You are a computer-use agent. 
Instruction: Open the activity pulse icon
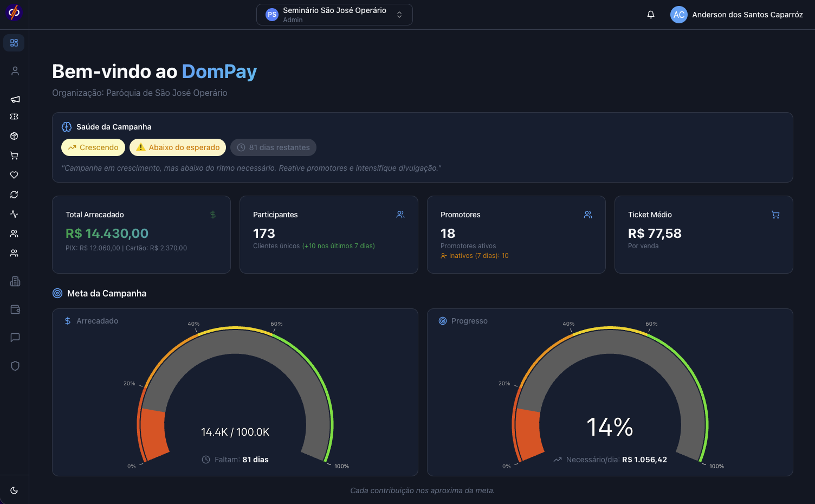pos(15,214)
